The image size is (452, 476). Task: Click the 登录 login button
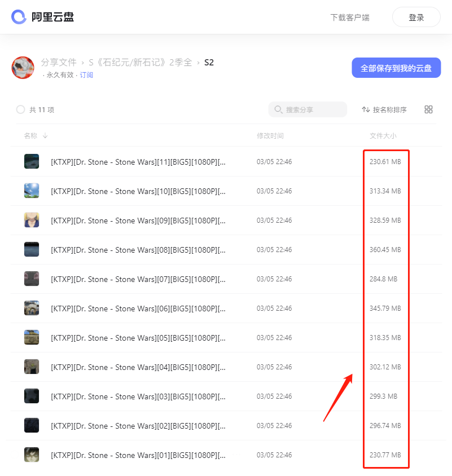[416, 17]
